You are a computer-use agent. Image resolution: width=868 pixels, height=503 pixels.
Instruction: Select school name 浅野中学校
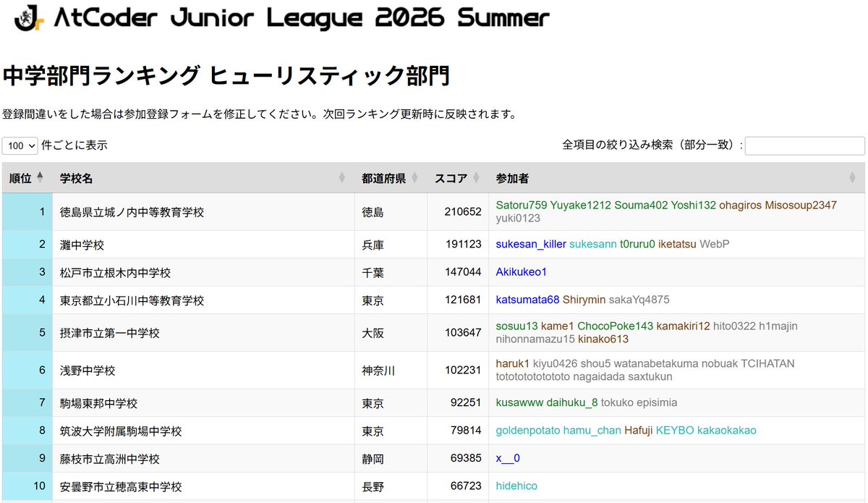pyautogui.click(x=88, y=371)
